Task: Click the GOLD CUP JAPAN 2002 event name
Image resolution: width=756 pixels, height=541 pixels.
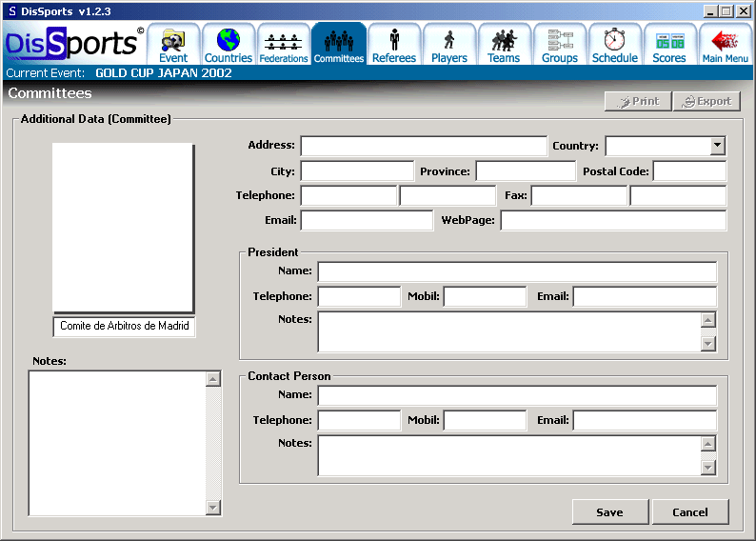Action: tap(164, 72)
